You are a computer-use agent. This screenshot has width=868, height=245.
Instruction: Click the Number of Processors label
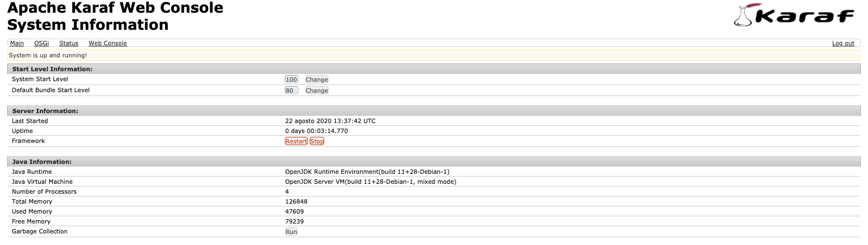coord(44,191)
